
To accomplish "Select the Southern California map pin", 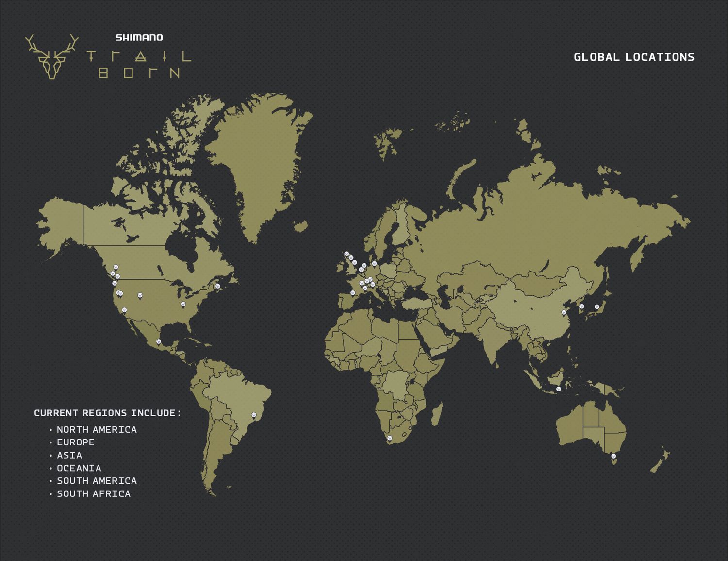I will 124,310.
